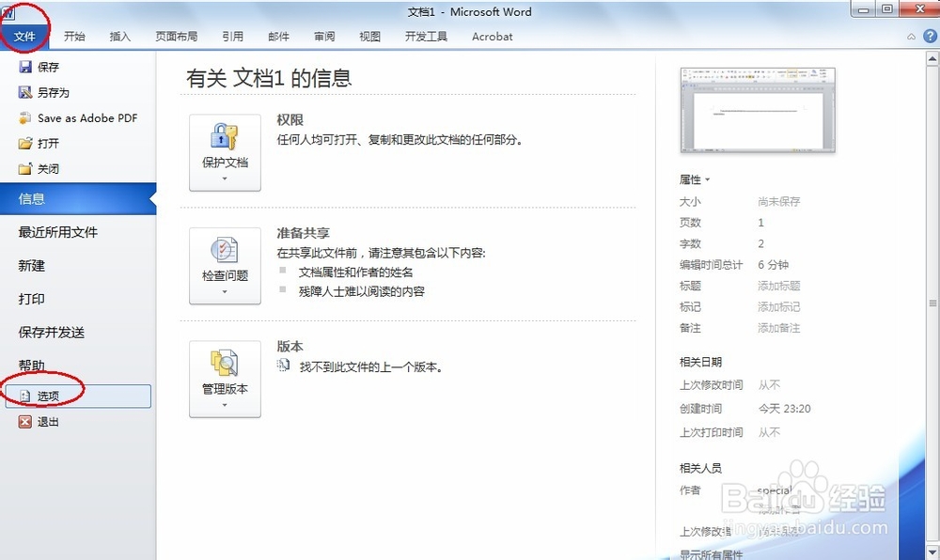Open the Help question mark icon

pos(930,36)
